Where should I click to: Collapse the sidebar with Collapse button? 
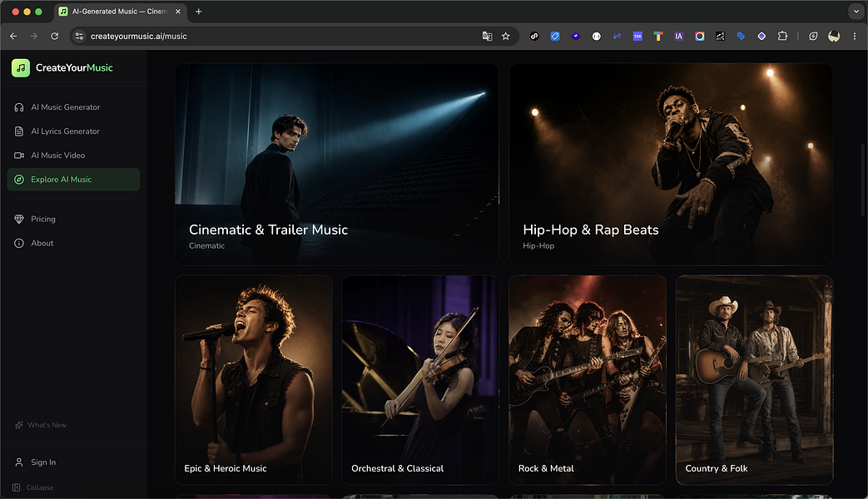coord(33,487)
